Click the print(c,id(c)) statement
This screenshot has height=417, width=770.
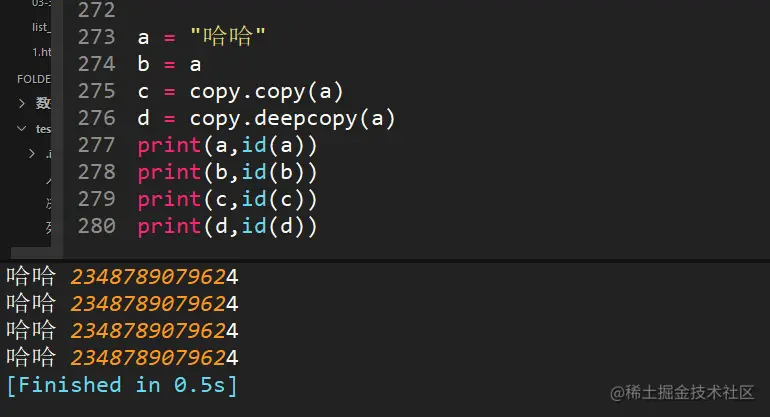pyautogui.click(x=227, y=200)
